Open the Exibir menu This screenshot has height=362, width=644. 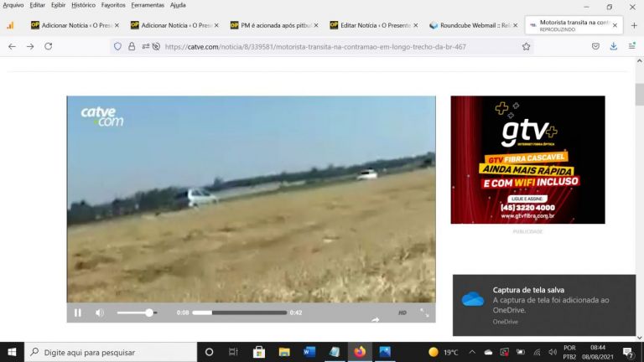pos(59,5)
